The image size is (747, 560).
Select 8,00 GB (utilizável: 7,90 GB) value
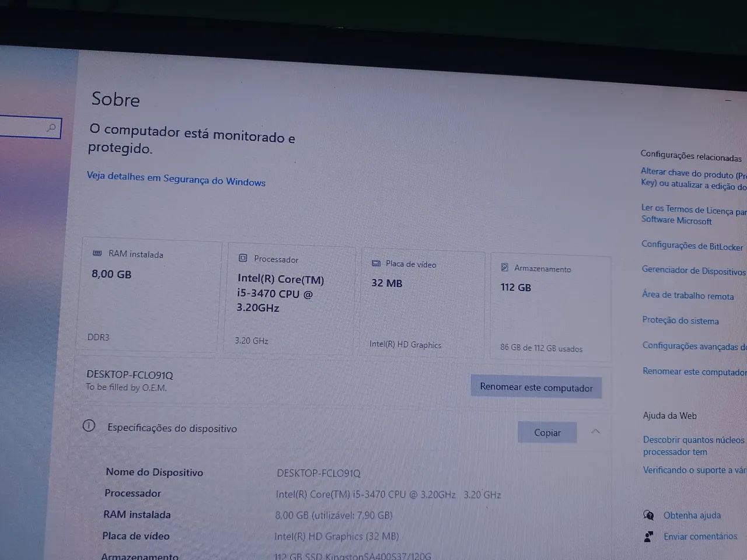334,516
